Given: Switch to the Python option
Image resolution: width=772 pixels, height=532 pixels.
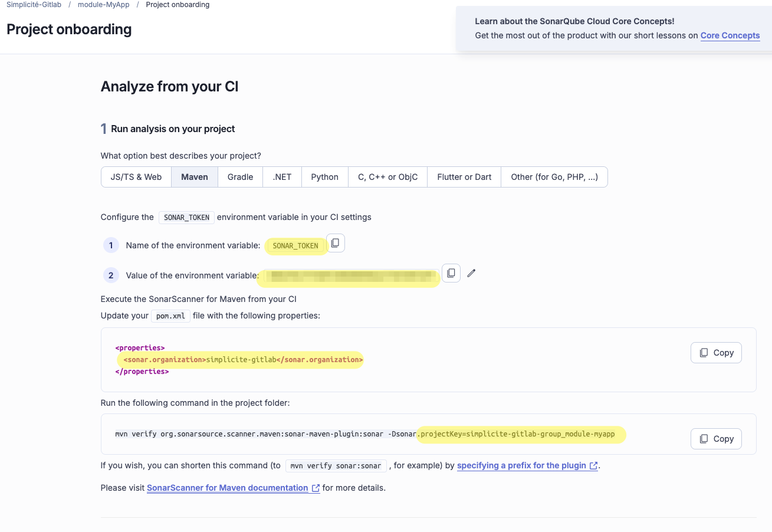Looking at the screenshot, I should (324, 177).
